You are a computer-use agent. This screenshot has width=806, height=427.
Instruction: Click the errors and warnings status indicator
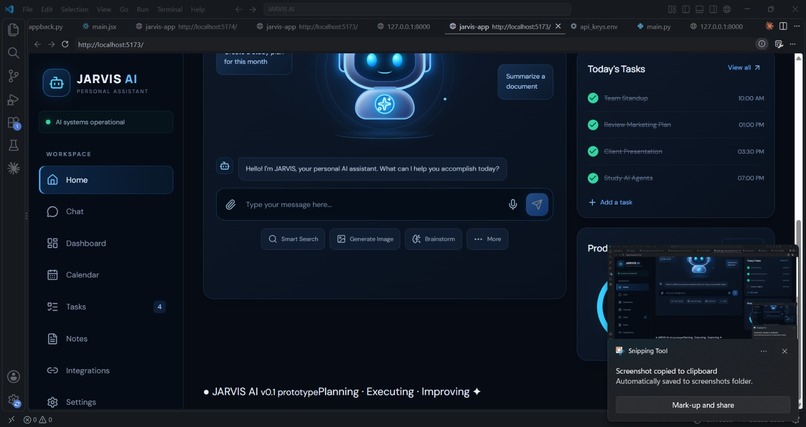(38, 420)
